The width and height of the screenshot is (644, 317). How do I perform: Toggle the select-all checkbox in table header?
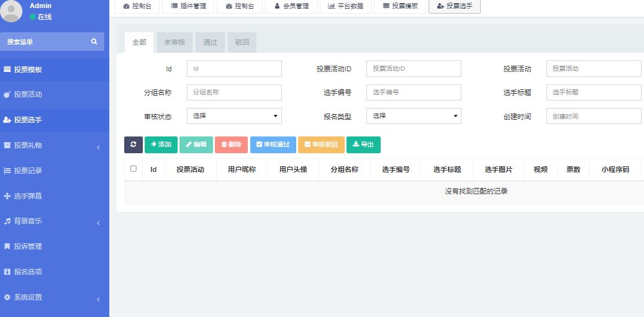tap(134, 169)
